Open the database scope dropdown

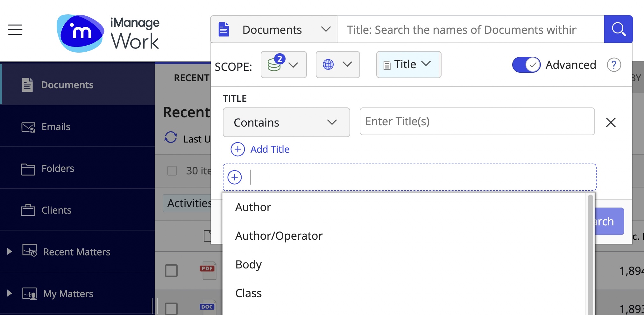[284, 65]
